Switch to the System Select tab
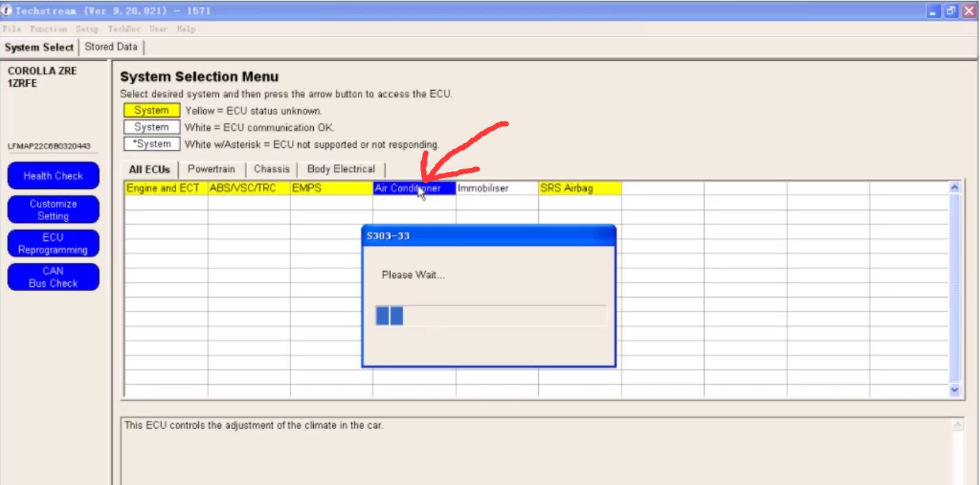Viewport: 980px width, 485px height. (39, 47)
